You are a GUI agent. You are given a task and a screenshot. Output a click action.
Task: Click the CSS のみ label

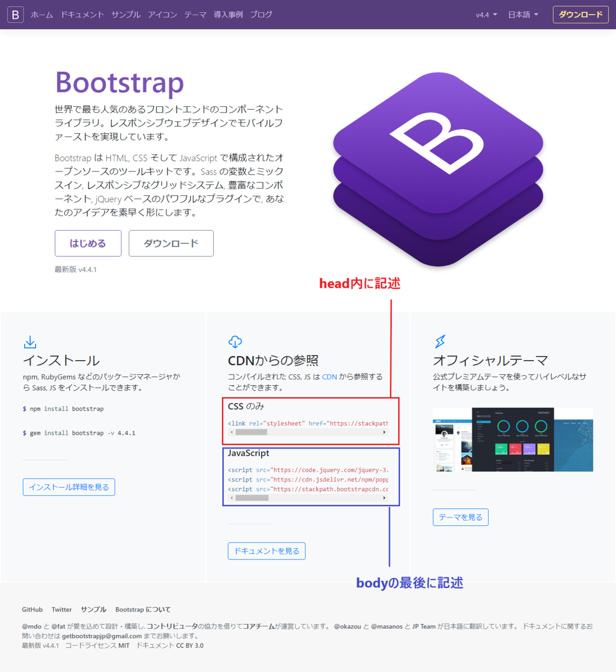point(246,406)
